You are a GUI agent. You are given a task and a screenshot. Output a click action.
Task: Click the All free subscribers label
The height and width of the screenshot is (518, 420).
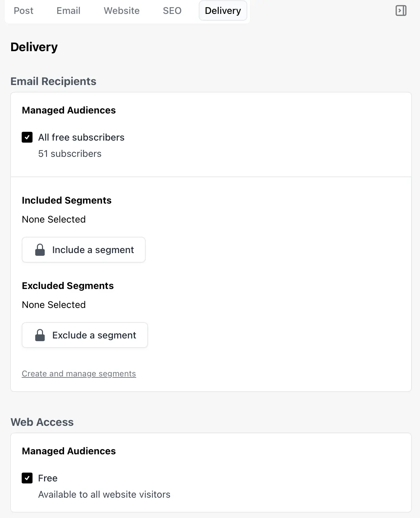tap(81, 137)
